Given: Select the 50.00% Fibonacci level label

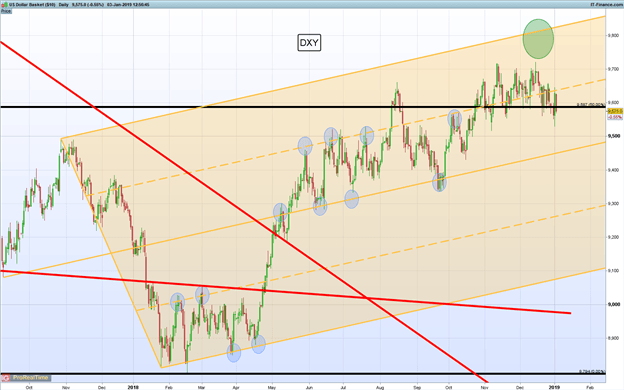Looking at the screenshot, I should 591,105.
